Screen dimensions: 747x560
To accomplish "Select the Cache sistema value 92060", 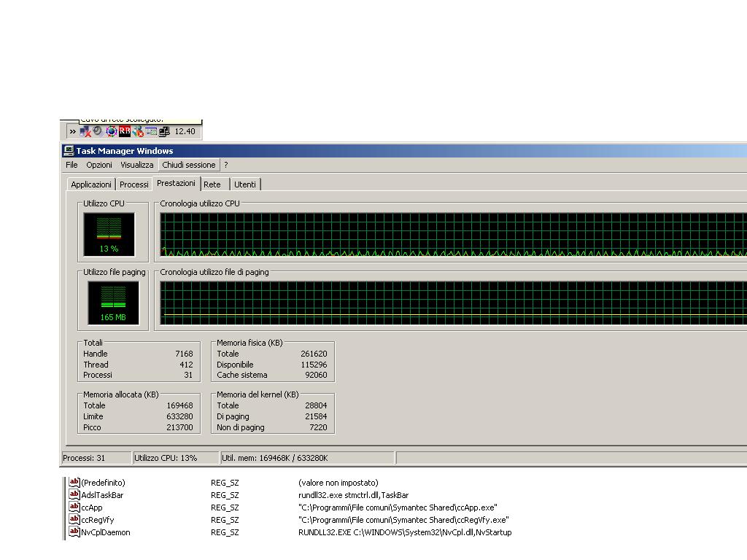I will pyautogui.click(x=317, y=376).
